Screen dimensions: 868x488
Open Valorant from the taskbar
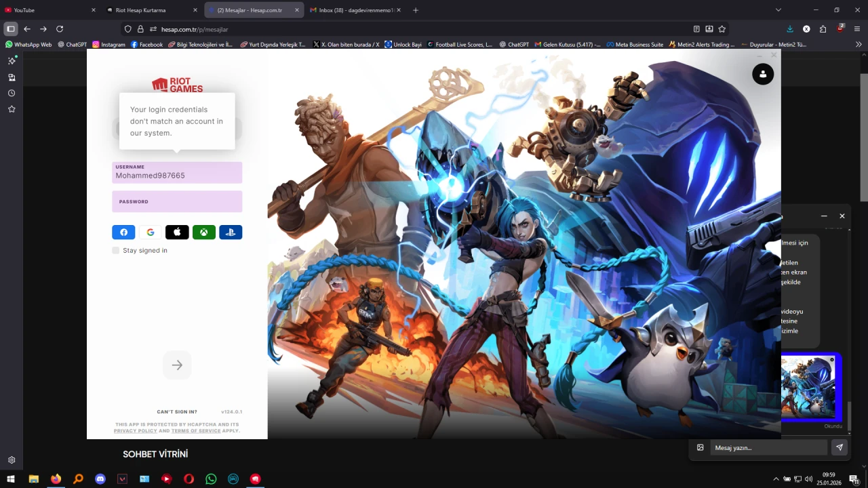[123, 479]
